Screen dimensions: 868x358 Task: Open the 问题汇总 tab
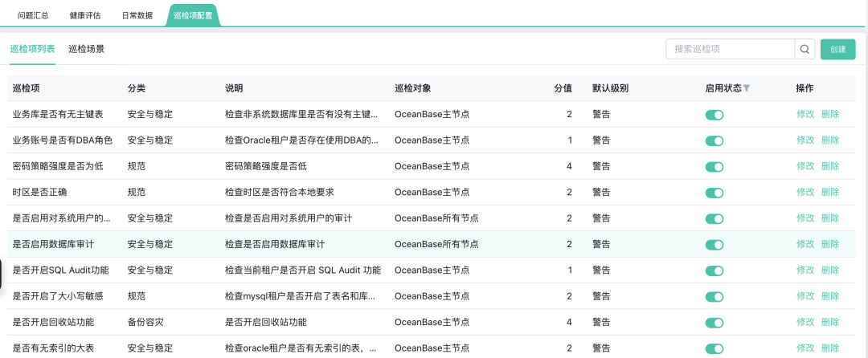click(33, 15)
